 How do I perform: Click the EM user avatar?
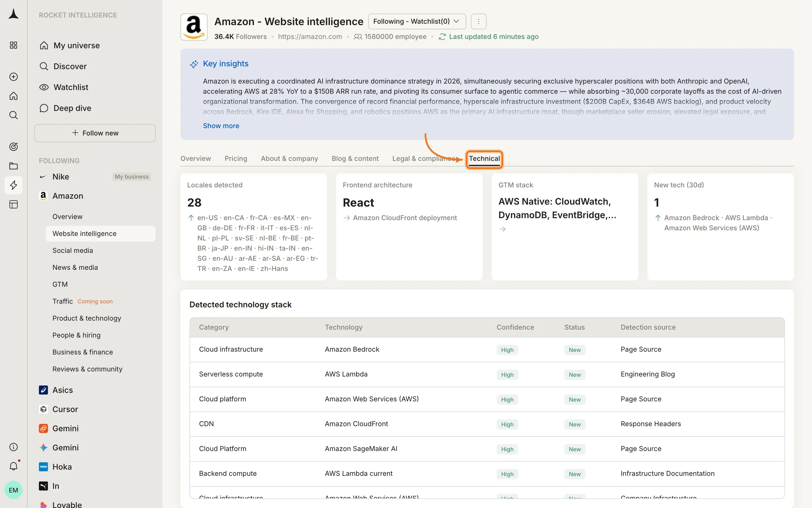tap(14, 490)
